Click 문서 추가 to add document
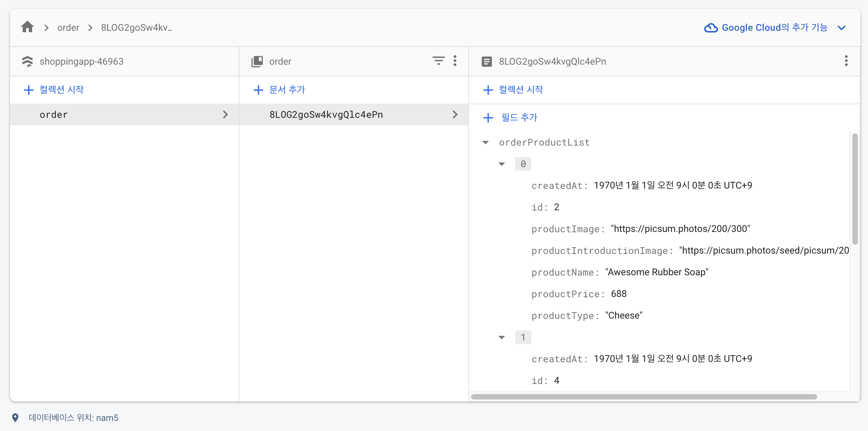868x431 pixels. pyautogui.click(x=279, y=90)
